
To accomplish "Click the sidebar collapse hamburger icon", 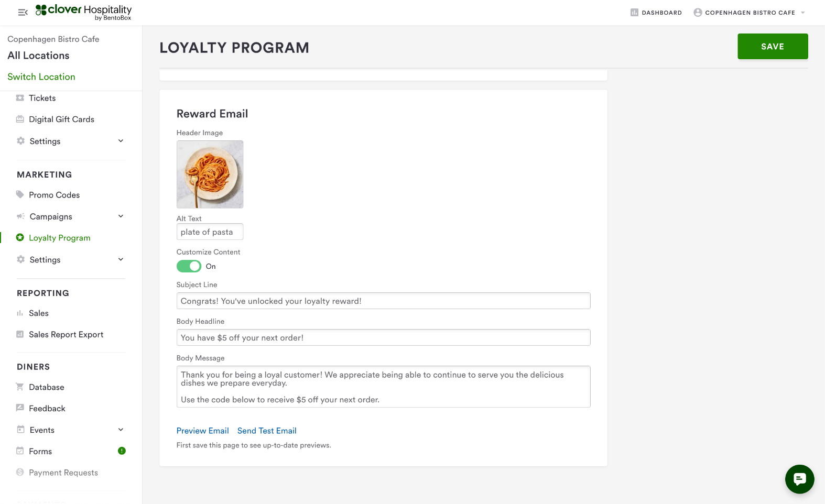I will coord(23,13).
